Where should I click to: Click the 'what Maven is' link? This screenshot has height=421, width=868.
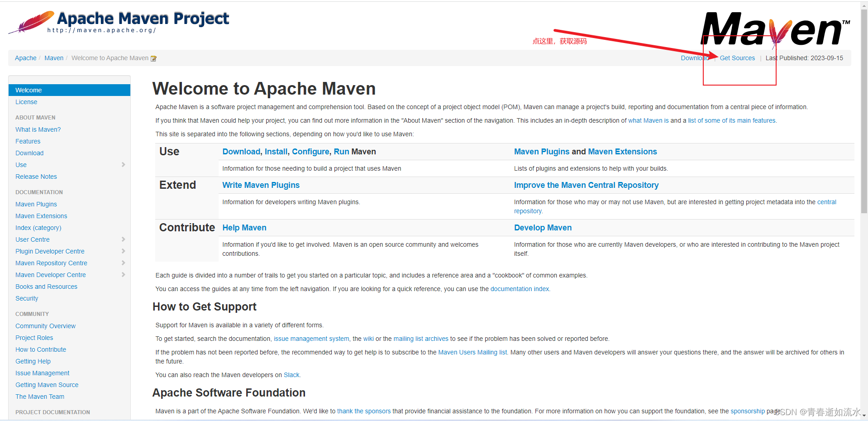648,120
